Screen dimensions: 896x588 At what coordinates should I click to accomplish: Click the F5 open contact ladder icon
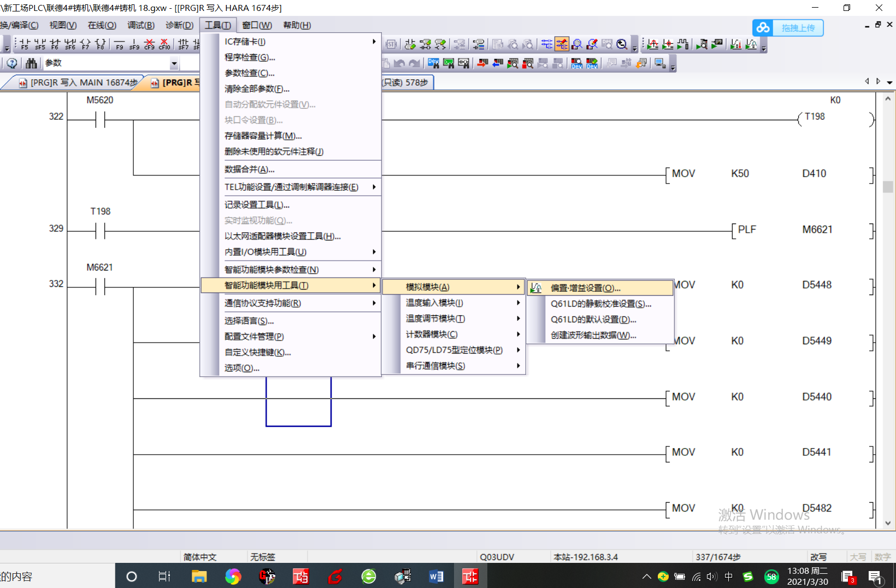click(x=24, y=44)
